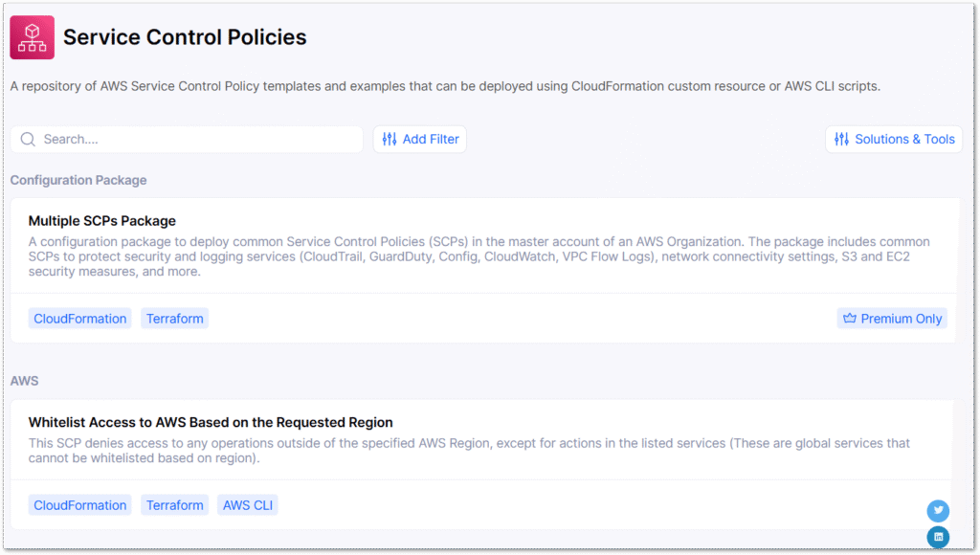Image resolution: width=980 pixels, height=555 pixels.
Task: Click the Whitelist Access SCP description text
Action: pyautogui.click(x=469, y=451)
